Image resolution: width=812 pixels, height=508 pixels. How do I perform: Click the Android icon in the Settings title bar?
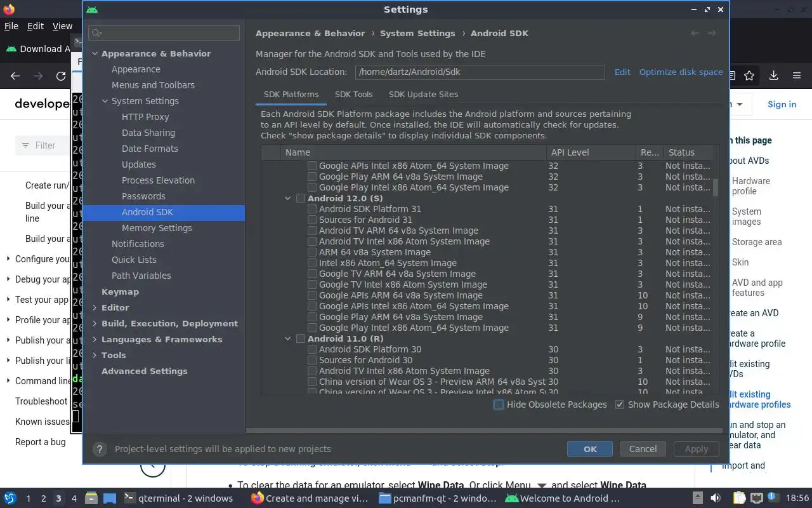[x=92, y=10]
